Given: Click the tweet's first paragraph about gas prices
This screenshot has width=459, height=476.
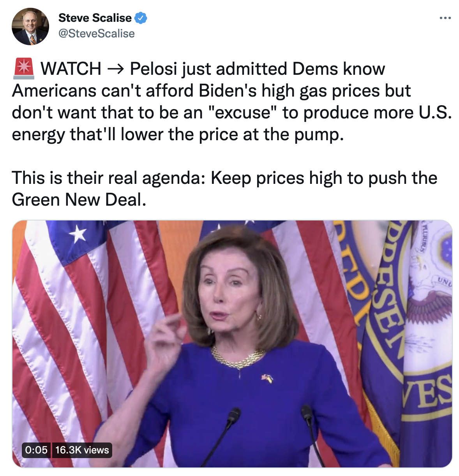Looking at the screenshot, I should tap(232, 101).
